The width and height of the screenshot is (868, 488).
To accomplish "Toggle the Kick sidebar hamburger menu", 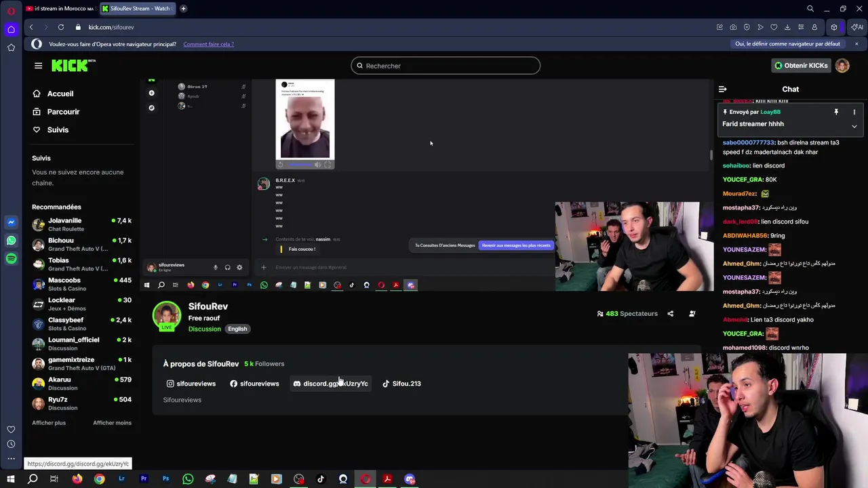I will click(38, 66).
